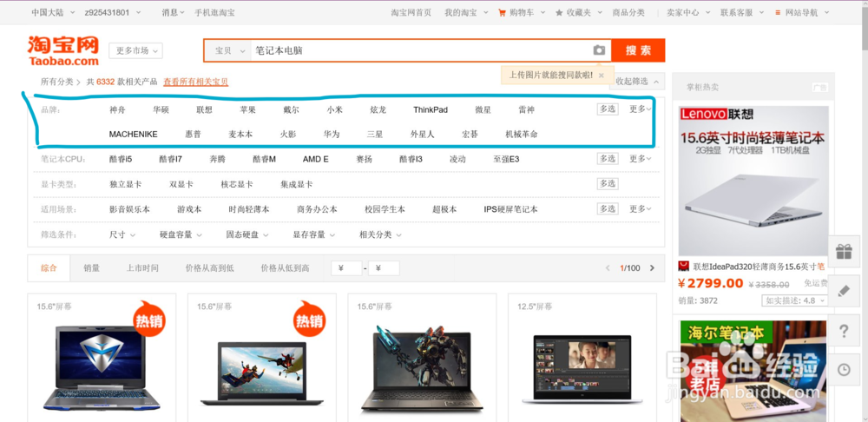Click the minimum price field

[x=346, y=268]
